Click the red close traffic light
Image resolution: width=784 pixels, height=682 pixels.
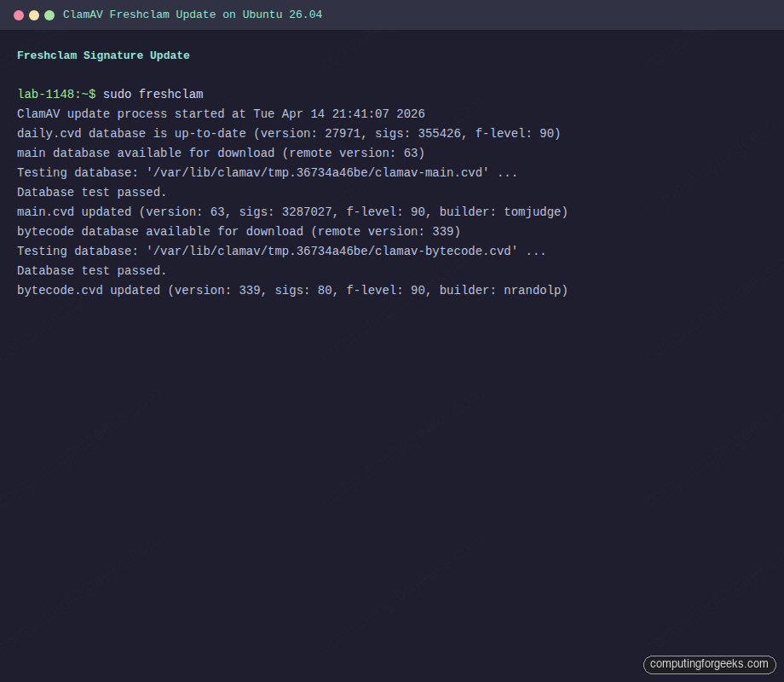(20, 14)
